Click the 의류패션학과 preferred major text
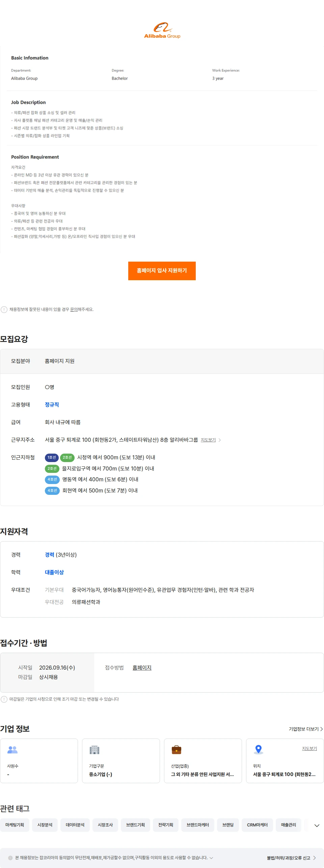The width and height of the screenshot is (324, 868). point(86,602)
